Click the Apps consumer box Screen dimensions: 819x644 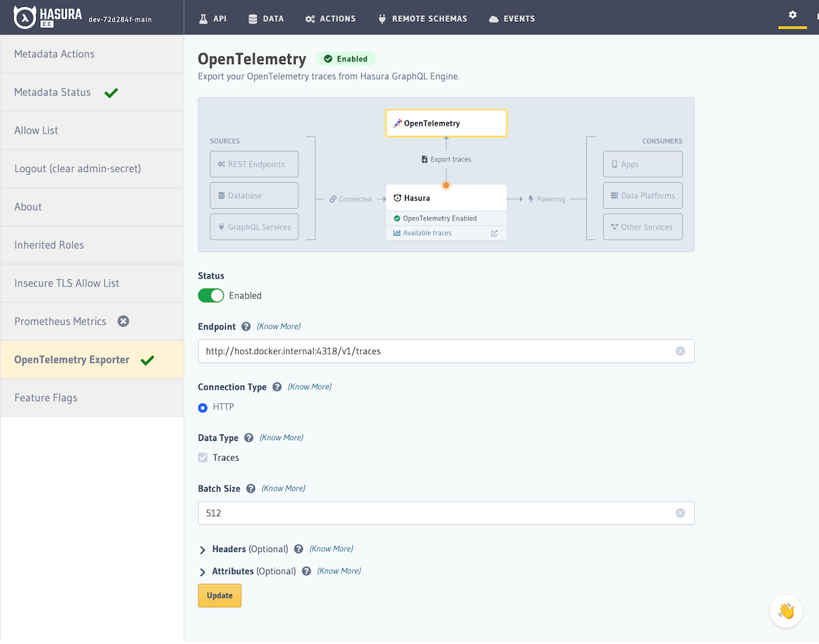(643, 164)
